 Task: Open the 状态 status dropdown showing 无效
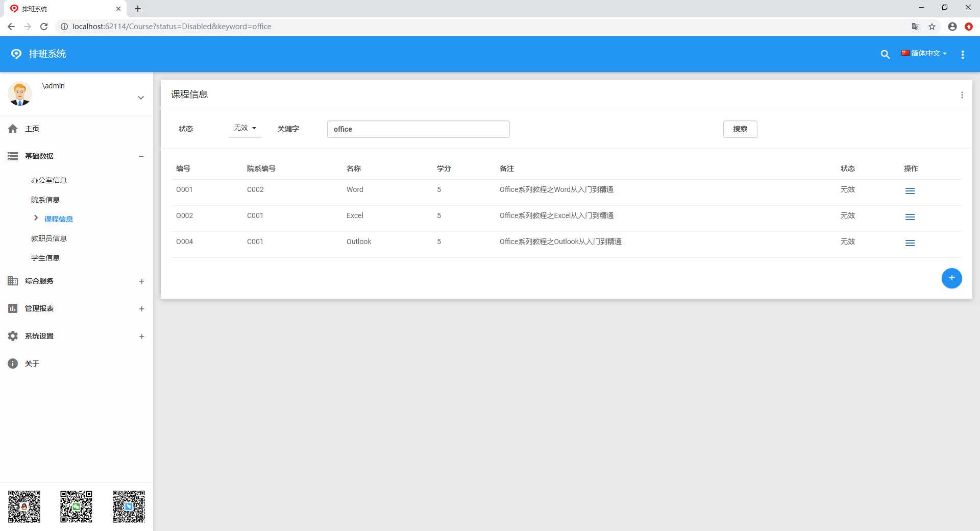tap(245, 128)
